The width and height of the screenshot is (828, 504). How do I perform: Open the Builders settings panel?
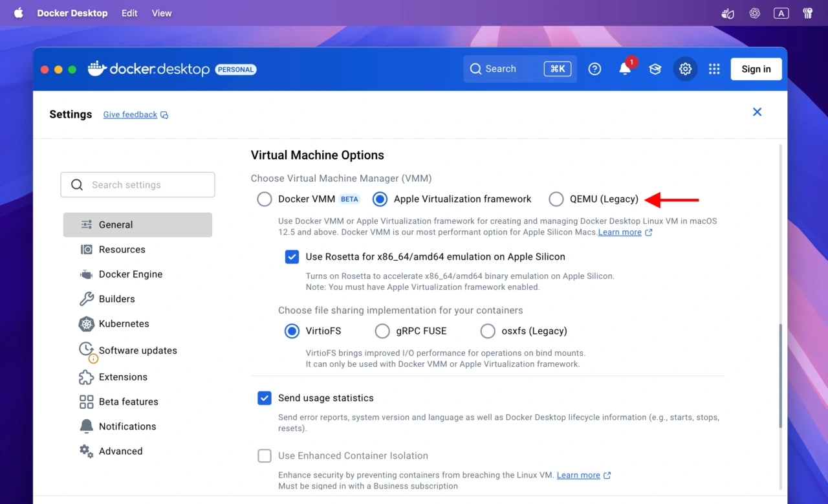pyautogui.click(x=118, y=298)
